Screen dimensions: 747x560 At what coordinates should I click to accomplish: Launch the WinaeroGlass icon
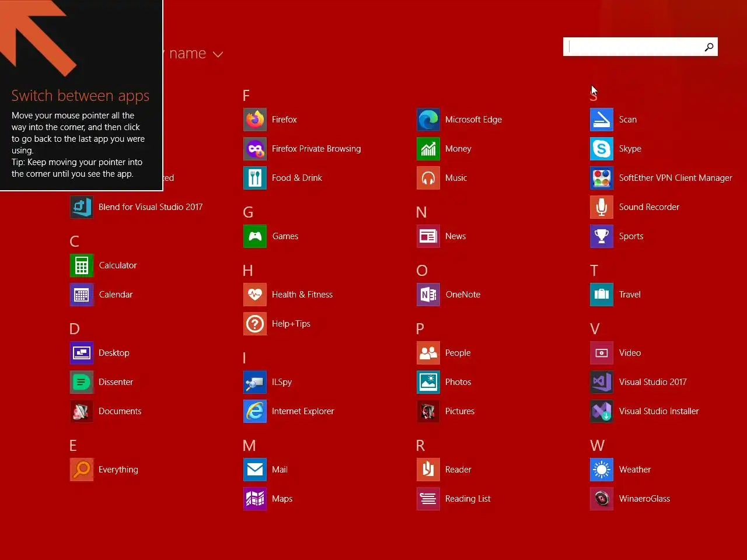tap(602, 499)
